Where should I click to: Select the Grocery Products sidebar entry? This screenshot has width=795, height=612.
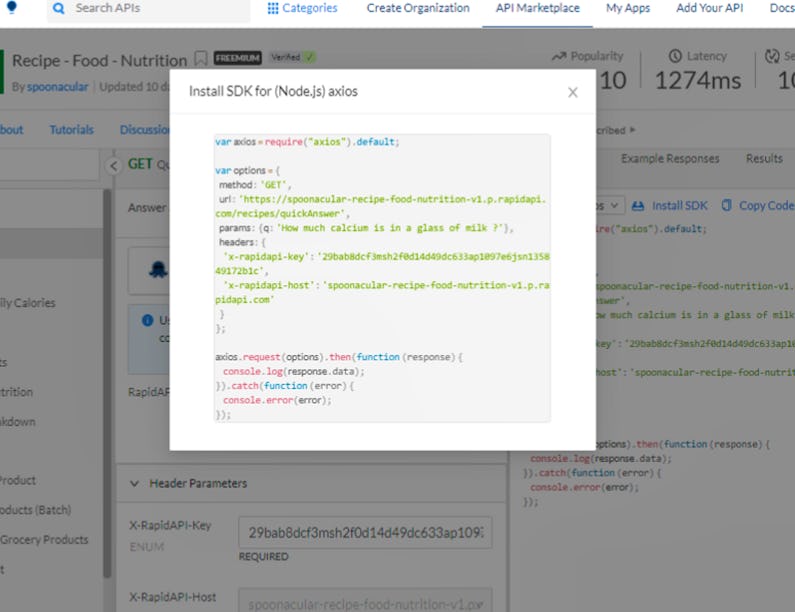point(44,539)
